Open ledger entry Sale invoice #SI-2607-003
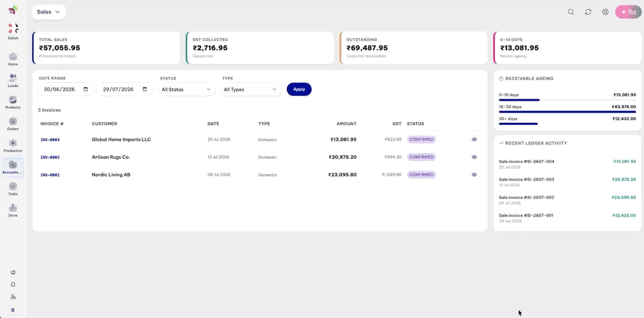644x318 pixels. point(526,179)
